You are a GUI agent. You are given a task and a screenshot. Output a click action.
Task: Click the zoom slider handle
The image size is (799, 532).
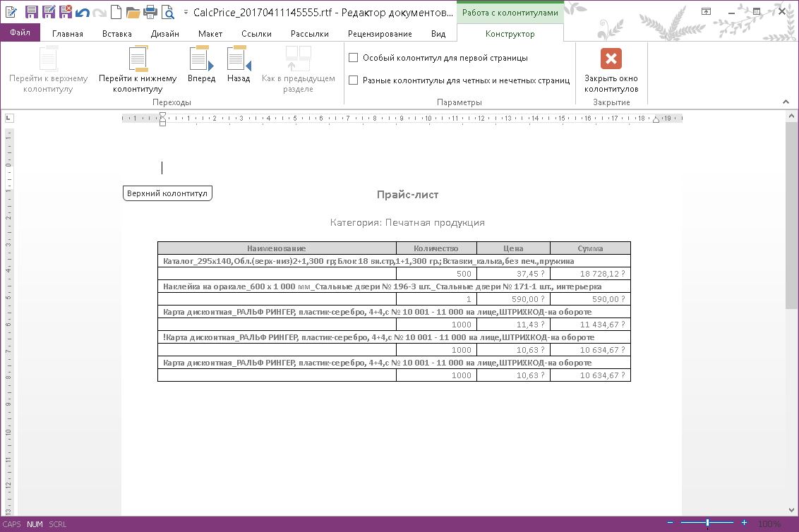tap(707, 523)
